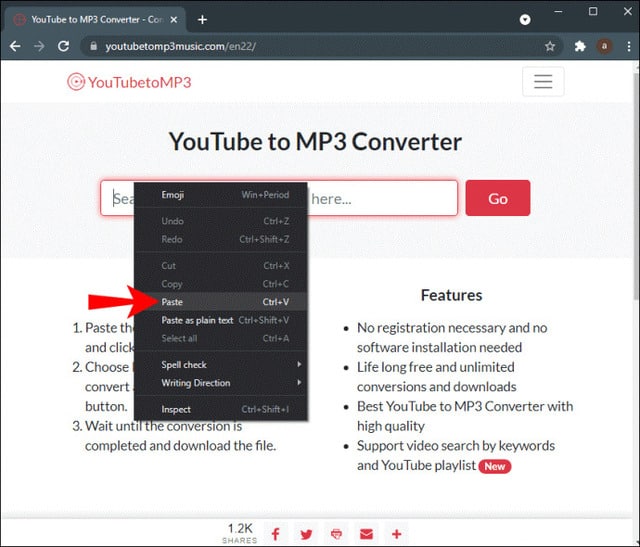Maximize the Chrome window
Image resolution: width=640 pixels, height=547 pixels.
(593, 11)
